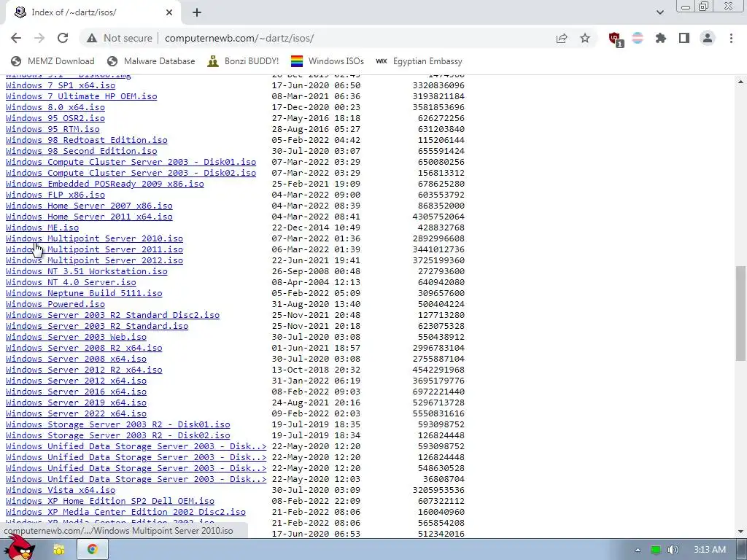Click the green network tray icon
The height and width of the screenshot is (560, 747).
coord(656,550)
